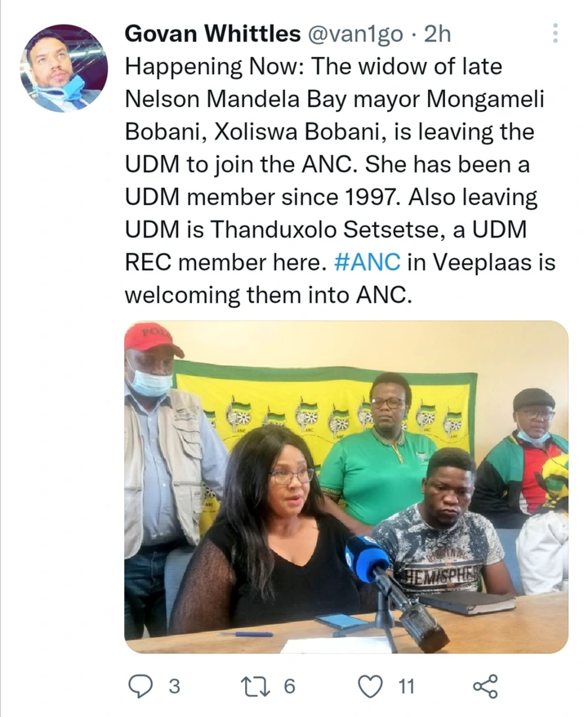
Task: Open the three-dot more options menu
Action: click(555, 33)
